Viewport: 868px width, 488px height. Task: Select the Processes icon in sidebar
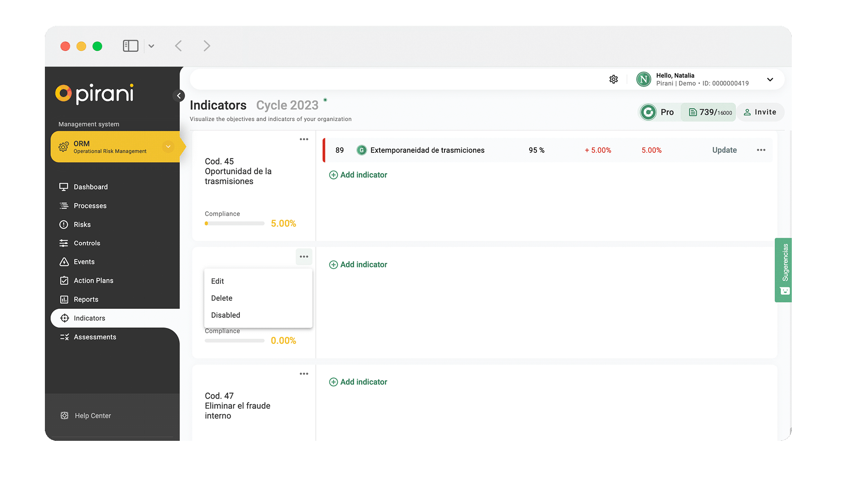pos(64,205)
